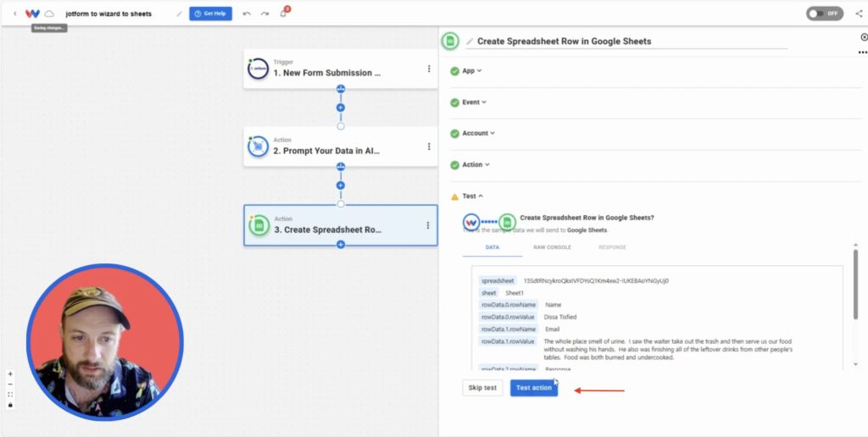Click the Test action button

[534, 388]
